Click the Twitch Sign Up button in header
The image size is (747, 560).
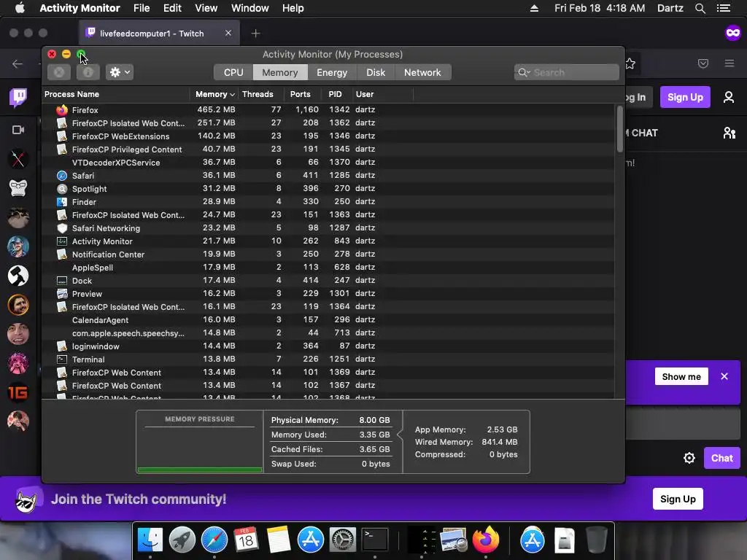pyautogui.click(x=685, y=97)
